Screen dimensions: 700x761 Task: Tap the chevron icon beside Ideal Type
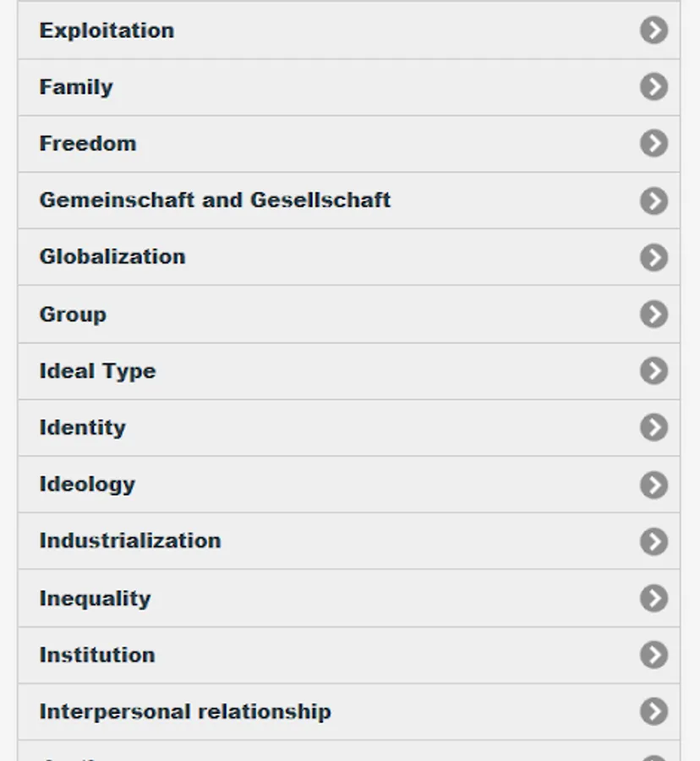pyautogui.click(x=654, y=371)
